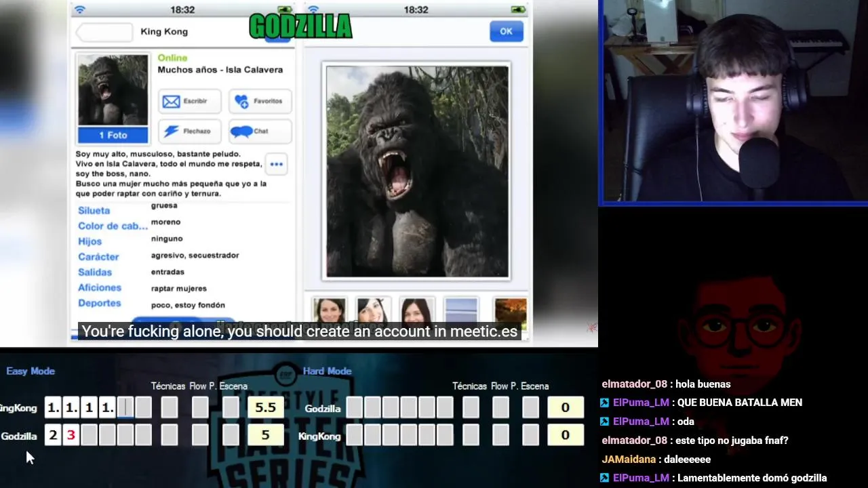Image resolution: width=868 pixels, height=488 pixels.
Task: Click KingKong's Easy Mode total 5.5
Action: (265, 407)
